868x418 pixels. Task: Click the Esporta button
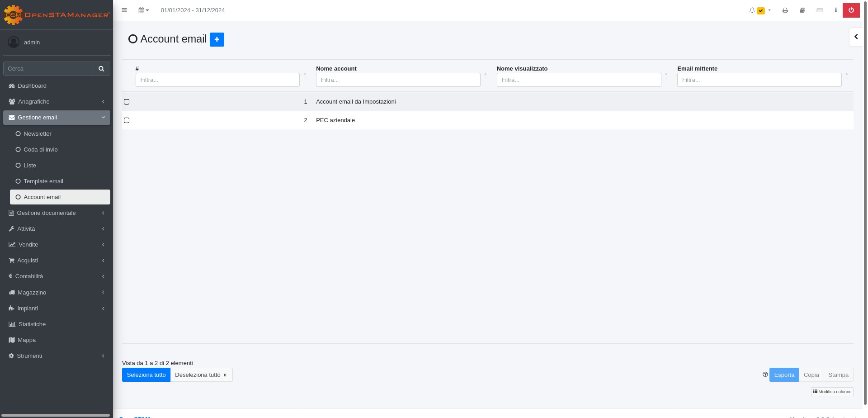[784, 375]
